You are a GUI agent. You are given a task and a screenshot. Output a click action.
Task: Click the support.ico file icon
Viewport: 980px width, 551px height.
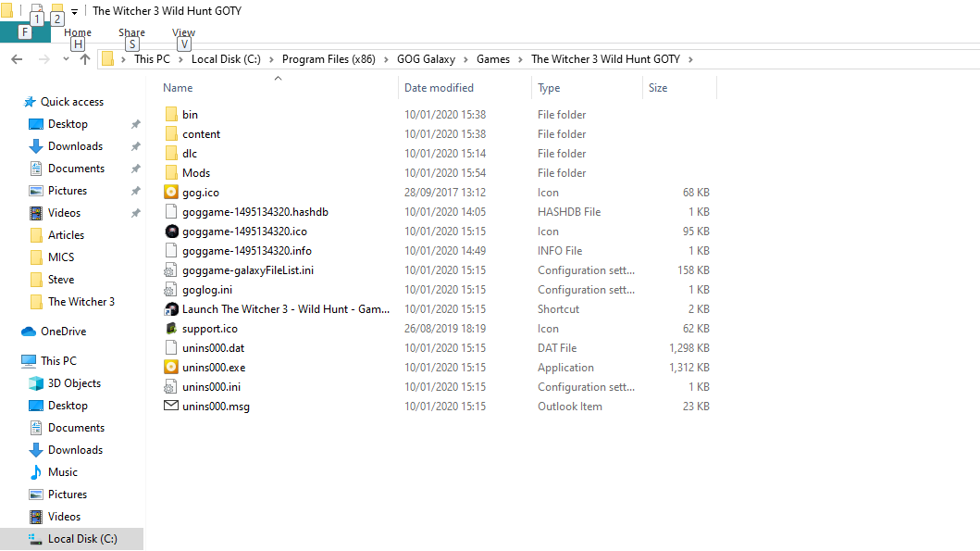tap(171, 329)
